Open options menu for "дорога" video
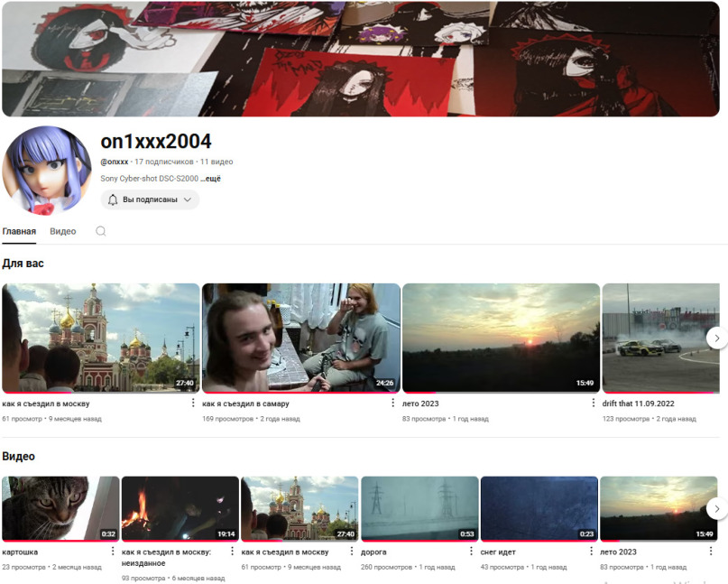The width and height of the screenshot is (728, 584). [471, 551]
